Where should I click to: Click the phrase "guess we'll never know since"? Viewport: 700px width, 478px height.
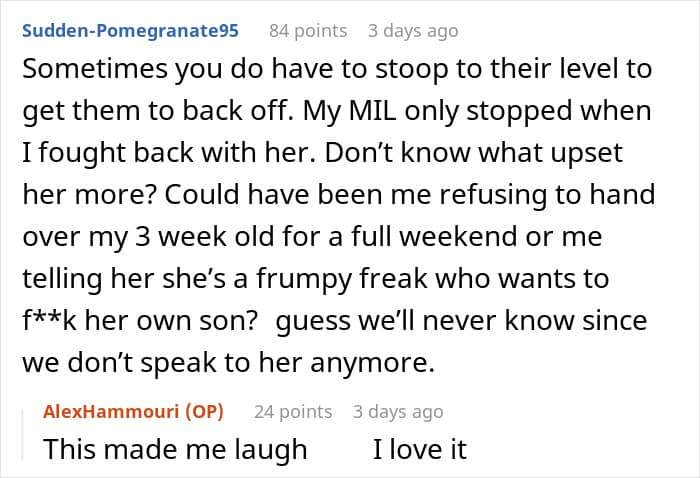(x=461, y=320)
